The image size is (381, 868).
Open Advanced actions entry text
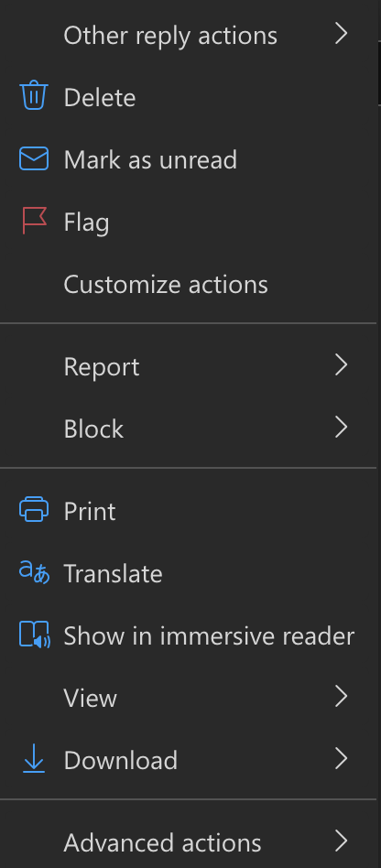162,843
